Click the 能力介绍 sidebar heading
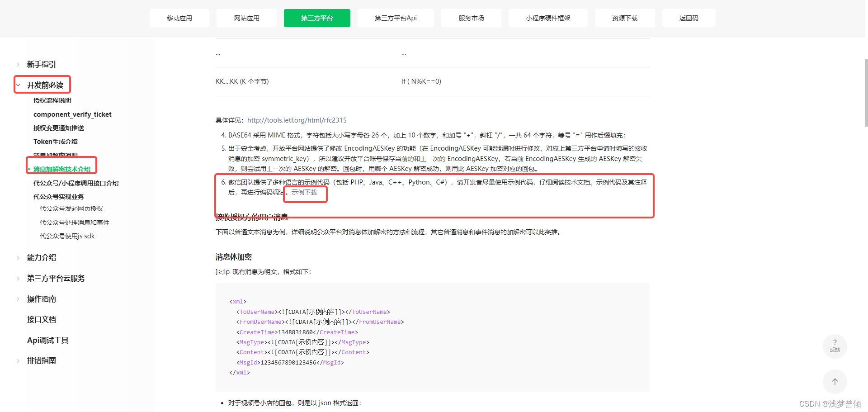The image size is (868, 412). pyautogui.click(x=42, y=258)
